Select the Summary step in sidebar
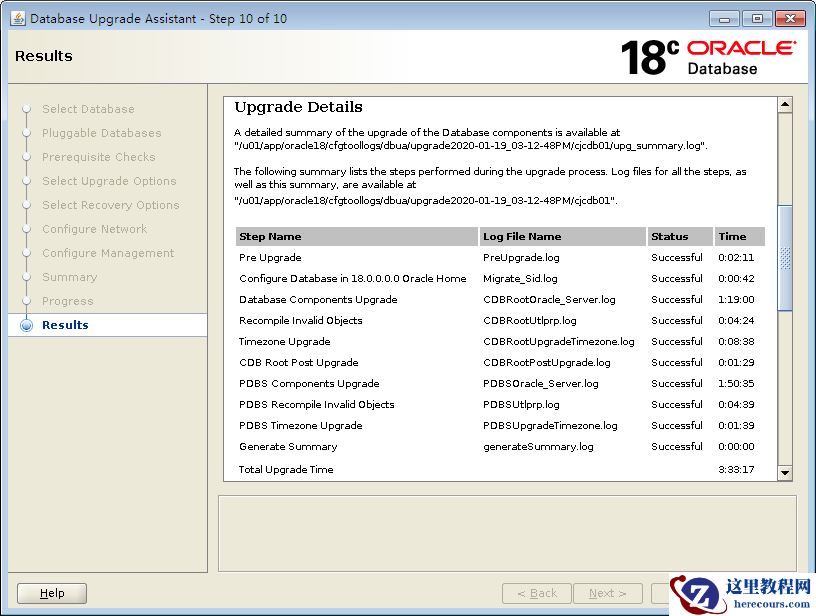Image resolution: width=816 pixels, height=616 pixels. coord(70,277)
